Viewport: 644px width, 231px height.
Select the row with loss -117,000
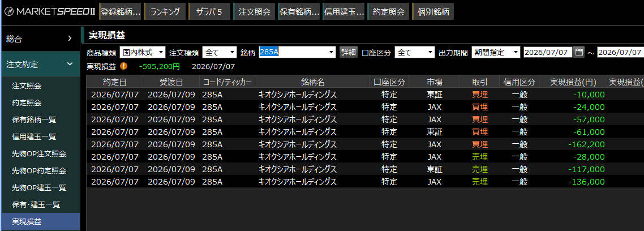point(365,169)
